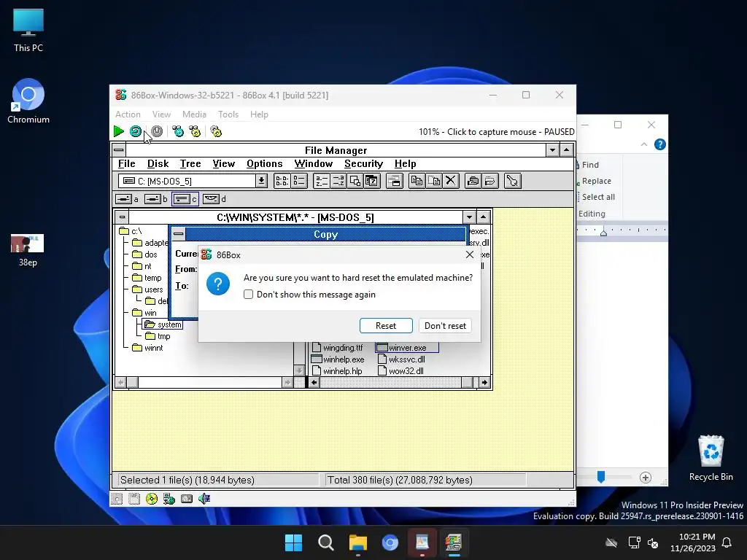Click the SYSTEM child window minimize arrow

click(x=469, y=217)
